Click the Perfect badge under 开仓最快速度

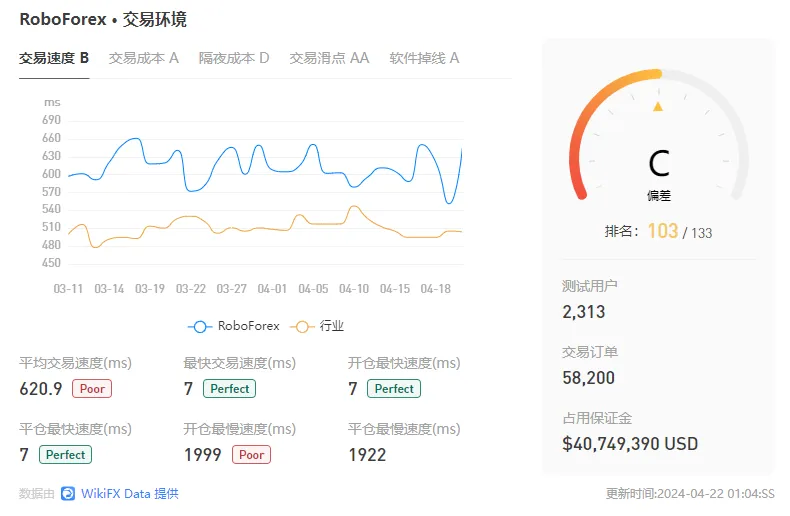point(394,389)
